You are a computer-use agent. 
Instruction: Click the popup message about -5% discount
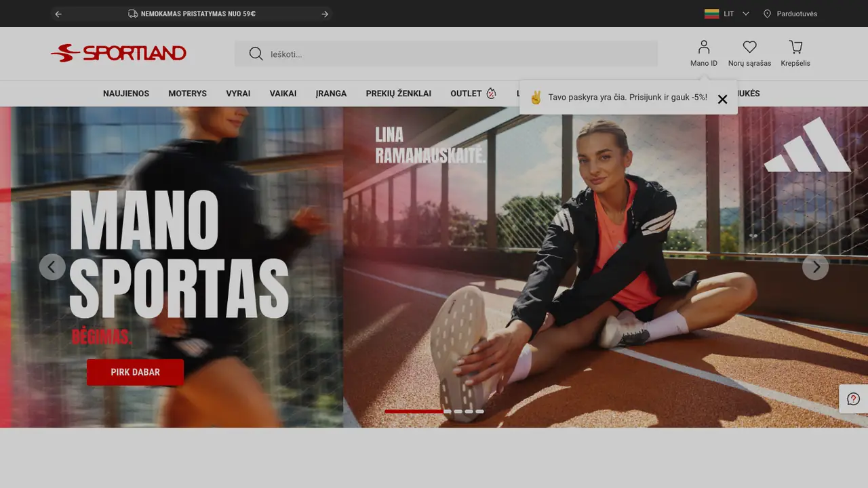(627, 98)
